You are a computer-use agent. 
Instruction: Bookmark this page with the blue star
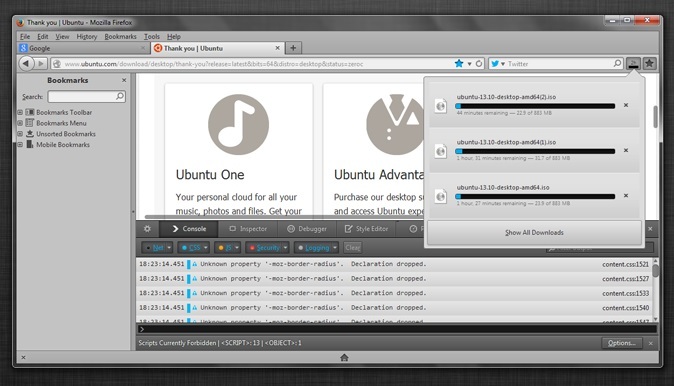click(x=459, y=64)
